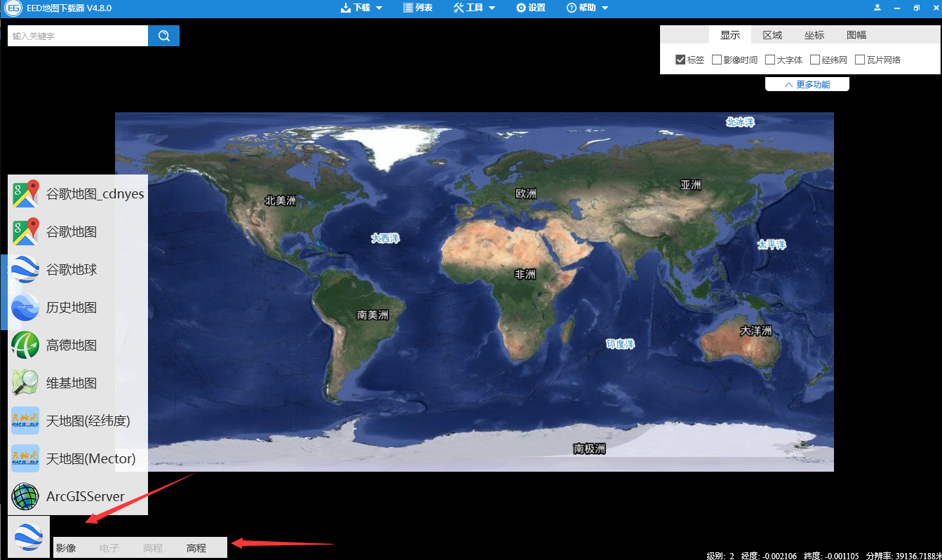942x560 pixels.
Task: Choose the 维基地图 magnifier icon
Action: [25, 383]
